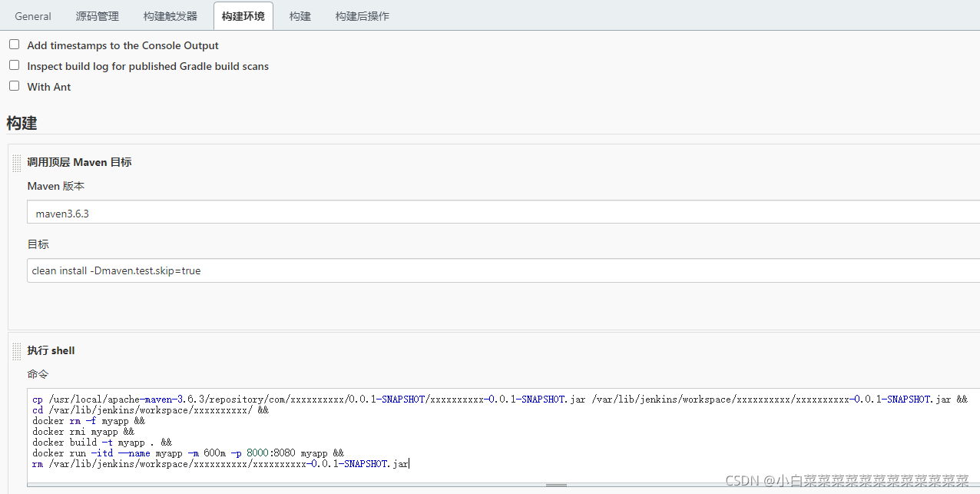Viewport: 980px width, 494px height.
Task: Switch to the General tab
Action: 33,16
